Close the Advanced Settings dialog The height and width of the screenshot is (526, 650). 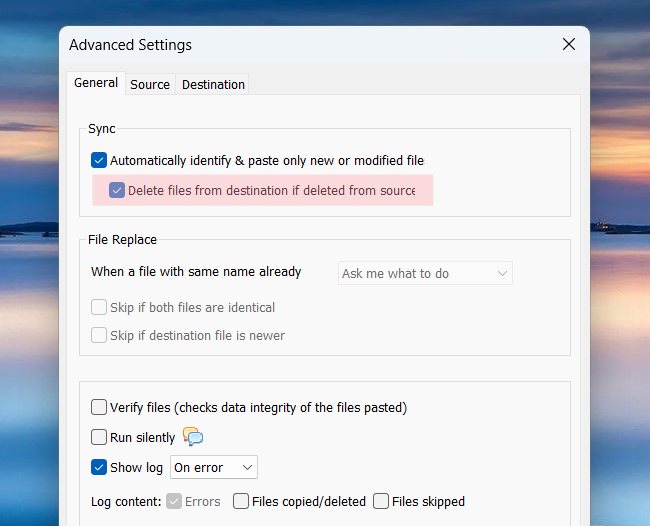coord(569,44)
